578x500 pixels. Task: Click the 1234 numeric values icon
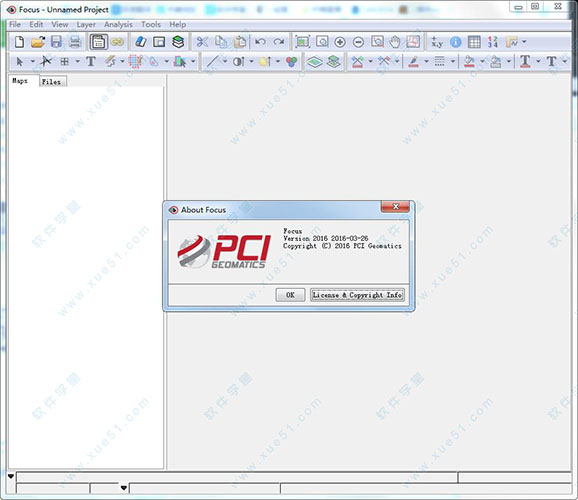493,42
